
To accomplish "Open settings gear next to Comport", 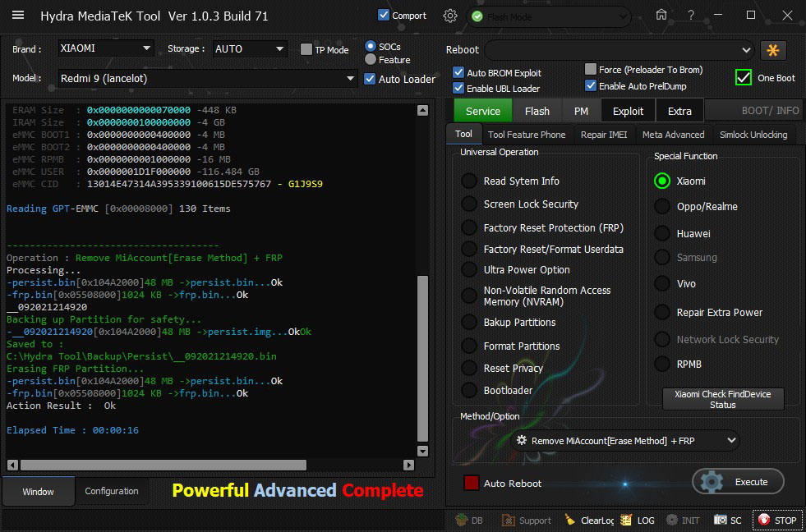I will pyautogui.click(x=449, y=16).
